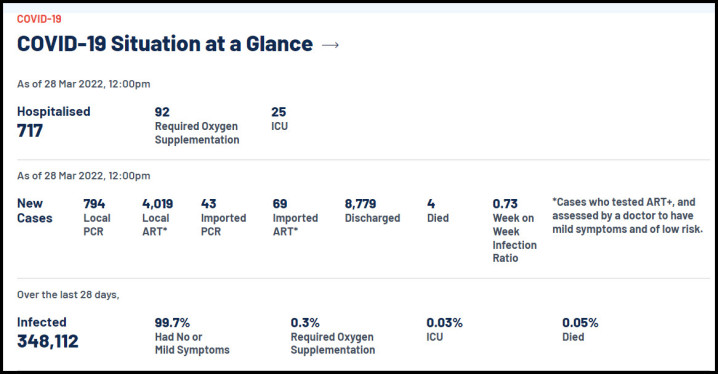The width and height of the screenshot is (718, 374).
Task: Click the 69 Imported ART value
Action: pos(295,217)
